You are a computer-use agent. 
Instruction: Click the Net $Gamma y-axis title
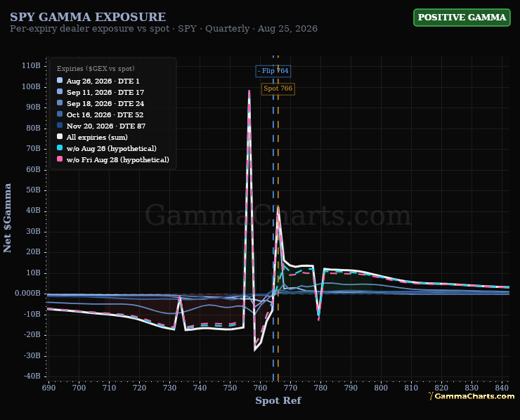(x=7, y=218)
